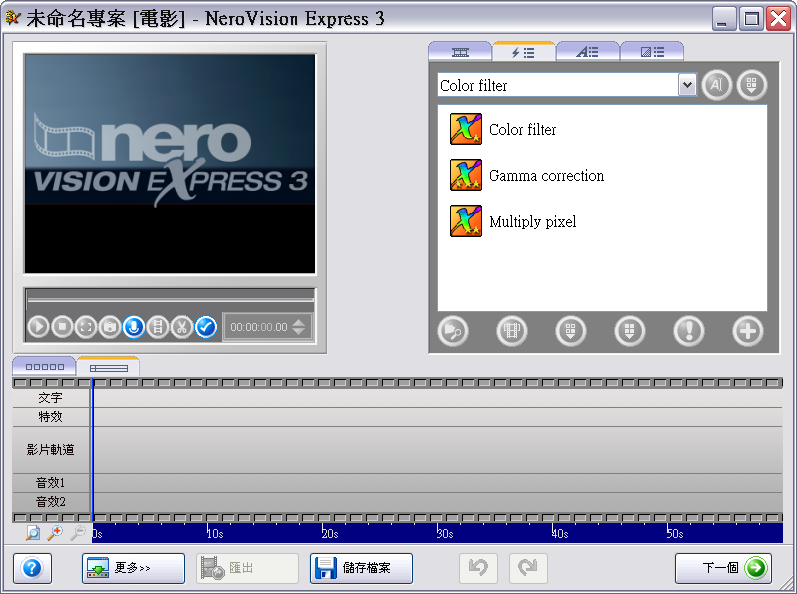Click the zoom in timeline magnifier

coord(55,533)
